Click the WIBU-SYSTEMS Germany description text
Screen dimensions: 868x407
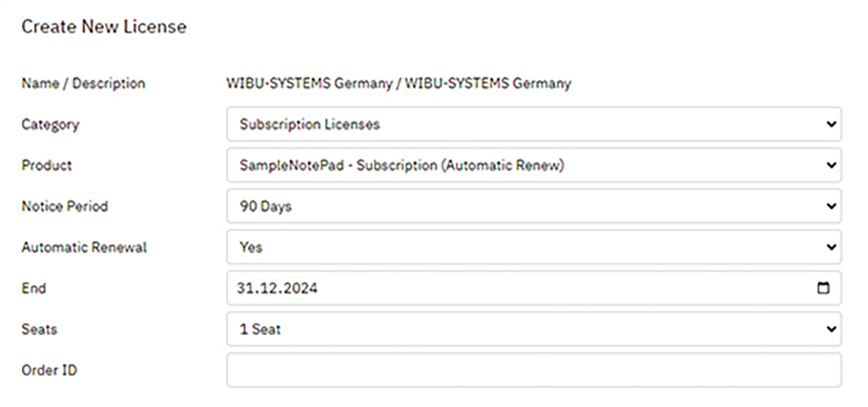(399, 83)
